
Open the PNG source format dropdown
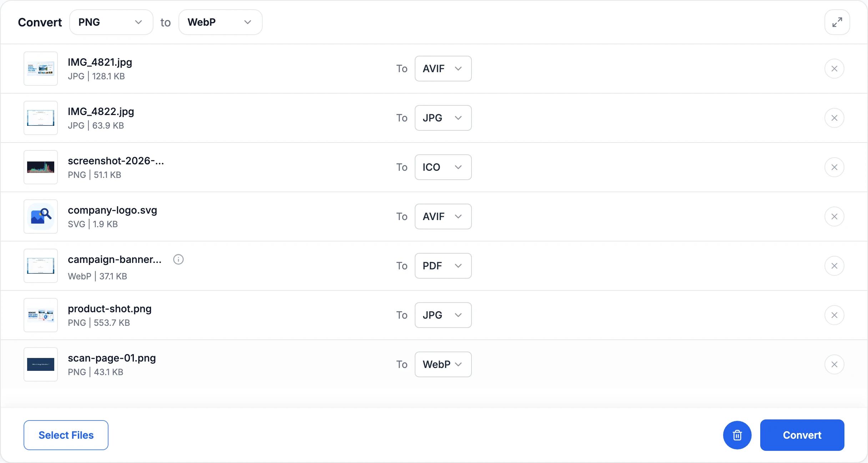click(x=111, y=22)
